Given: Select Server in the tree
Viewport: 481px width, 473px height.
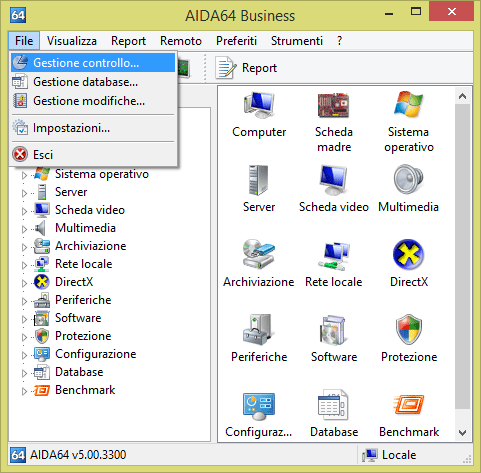Looking at the screenshot, I should click(71, 192).
